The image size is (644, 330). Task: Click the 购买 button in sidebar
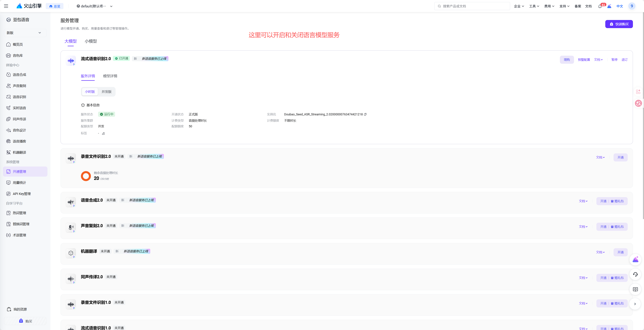[25, 321]
